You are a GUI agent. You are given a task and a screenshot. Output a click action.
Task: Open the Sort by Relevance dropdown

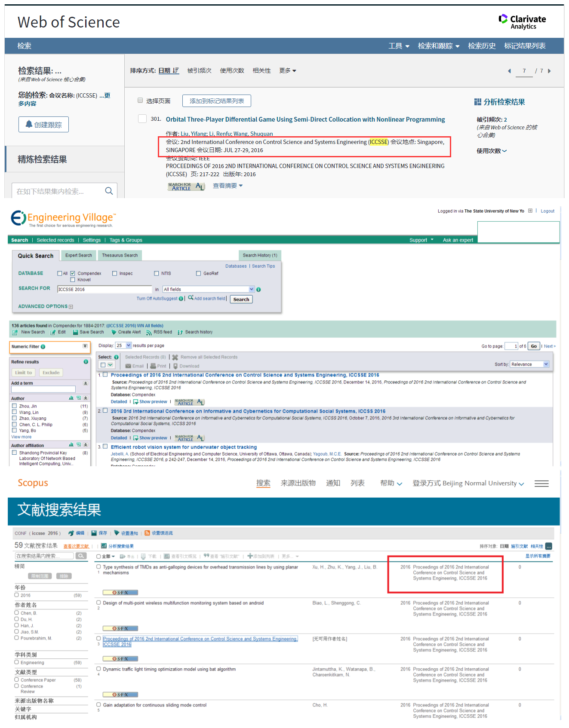(530, 364)
